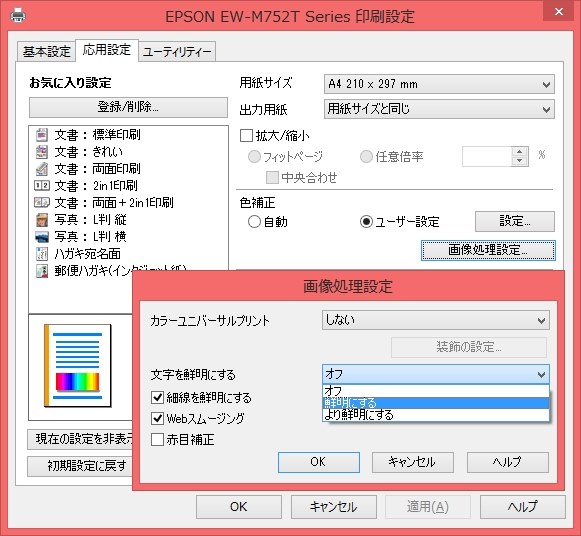Viewport: 581px width, 536px height.
Task: Select the ハガキ宛名面 preset icon
Action: point(42,254)
